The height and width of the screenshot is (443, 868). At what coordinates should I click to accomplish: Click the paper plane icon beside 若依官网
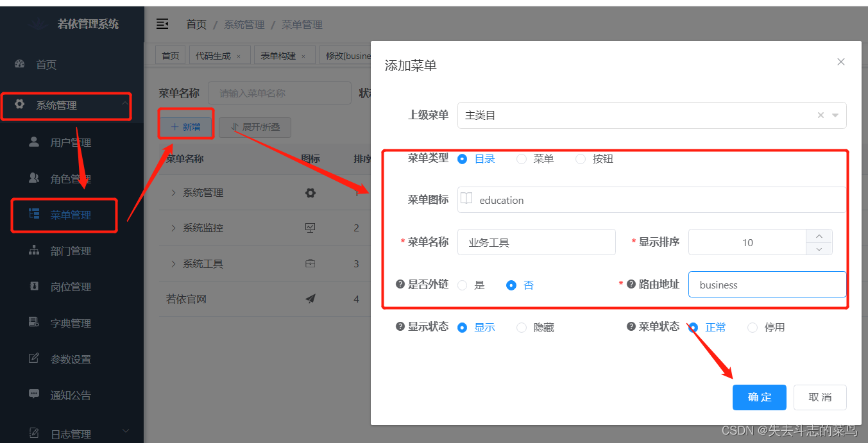(311, 299)
